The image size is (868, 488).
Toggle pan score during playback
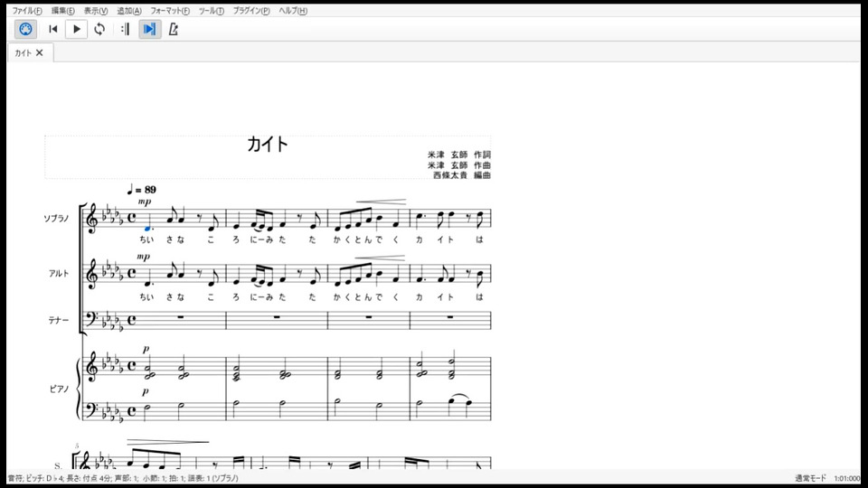(x=149, y=29)
